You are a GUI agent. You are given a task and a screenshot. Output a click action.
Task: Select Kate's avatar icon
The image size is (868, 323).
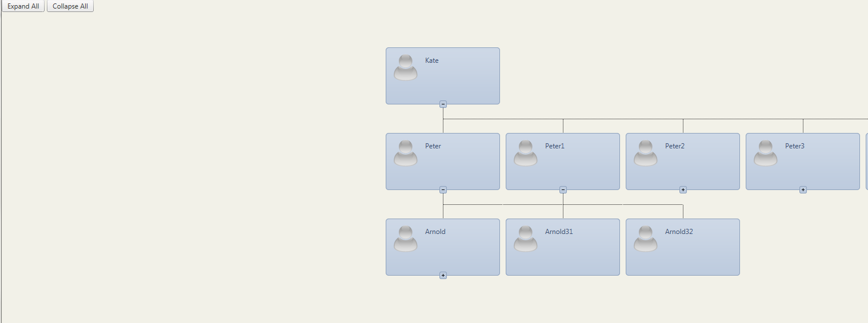click(406, 67)
